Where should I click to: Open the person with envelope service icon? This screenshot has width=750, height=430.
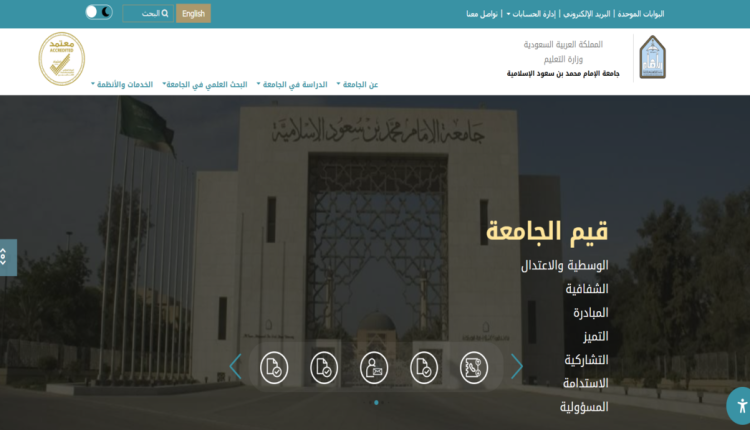click(374, 368)
